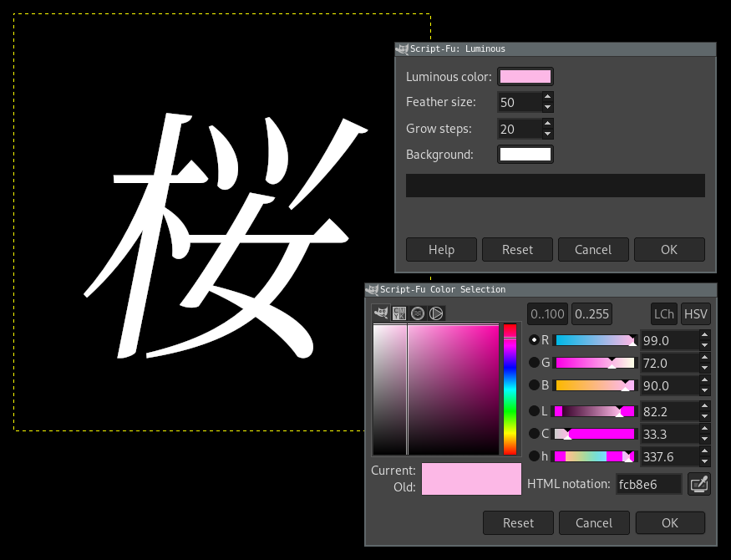Select the LCh color model button
Viewport: 731px width, 560px height.
click(664, 314)
